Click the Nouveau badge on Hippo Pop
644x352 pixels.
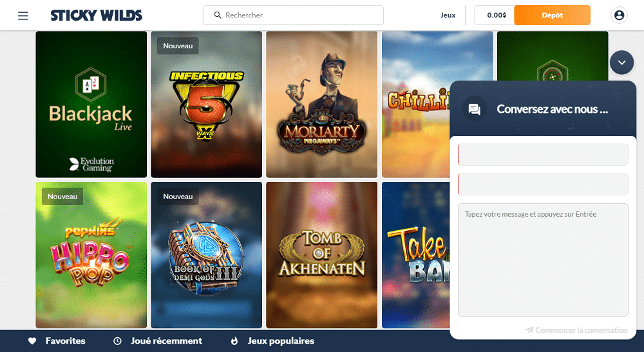tap(62, 197)
